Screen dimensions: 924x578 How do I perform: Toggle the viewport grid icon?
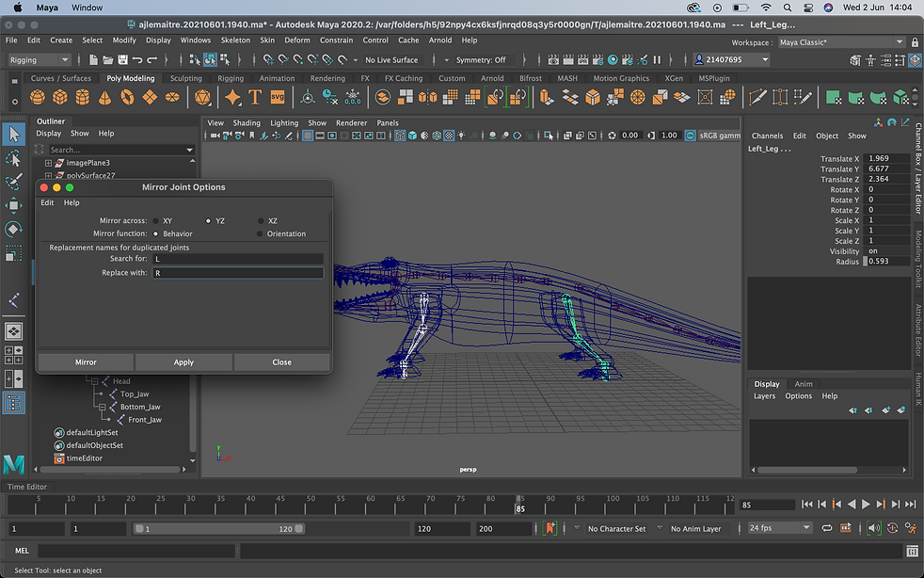(308, 136)
